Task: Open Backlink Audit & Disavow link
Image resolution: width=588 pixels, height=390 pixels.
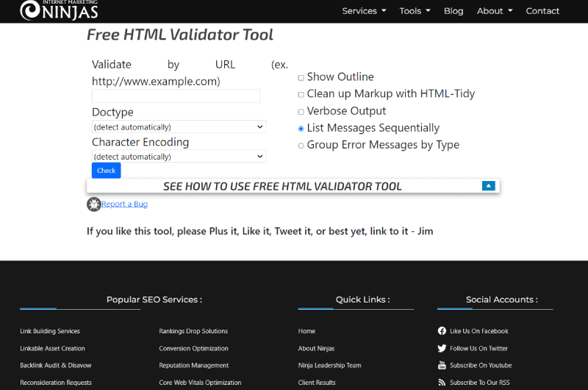Action: (x=56, y=365)
